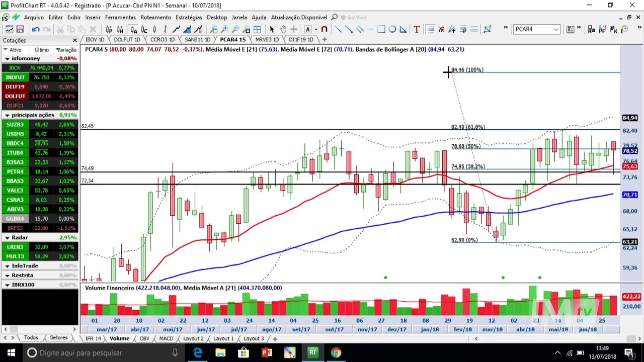Open the dropdown arrow beside the A text-box tool
Image resolution: width=644 pixels, height=362 pixels.
click(315, 29)
